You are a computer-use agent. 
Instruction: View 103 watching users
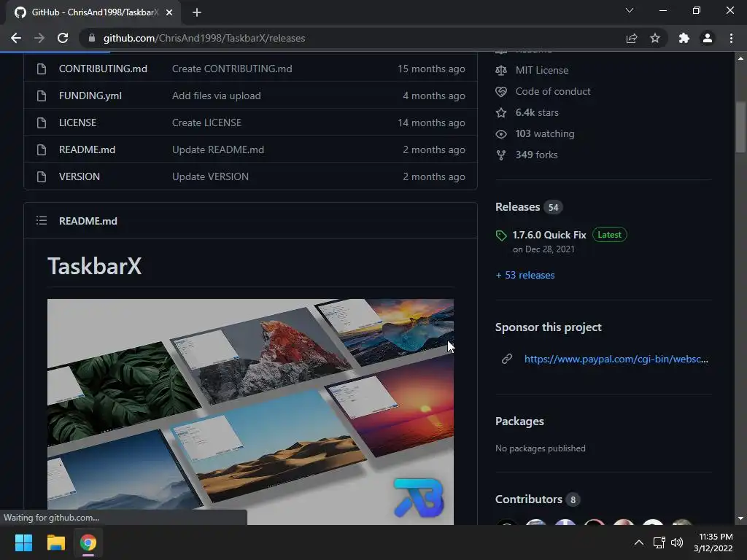(x=544, y=134)
